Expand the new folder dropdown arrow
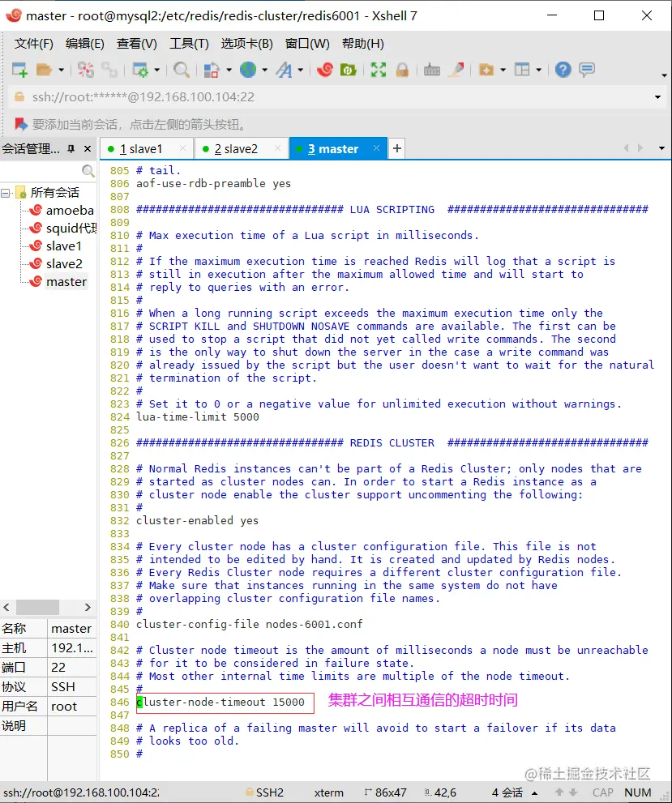The height and width of the screenshot is (803, 672). point(503,70)
